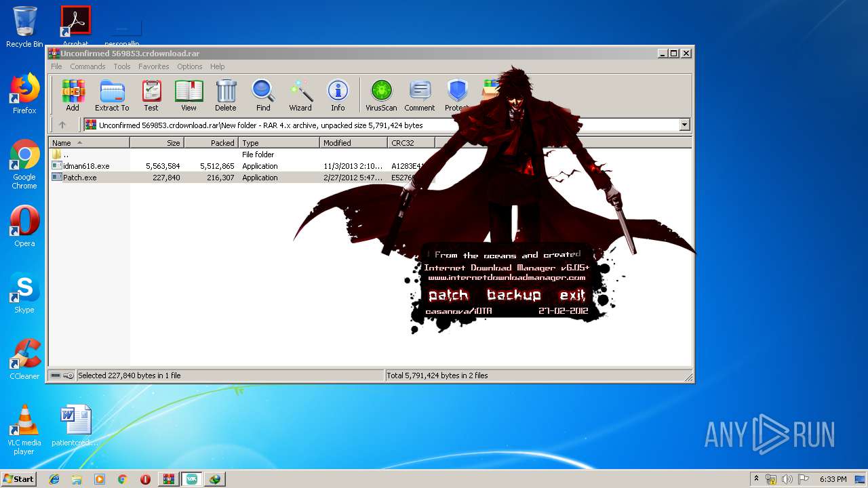The width and height of the screenshot is (868, 488).
Task: Click the Delete toolbar icon
Action: (226, 96)
